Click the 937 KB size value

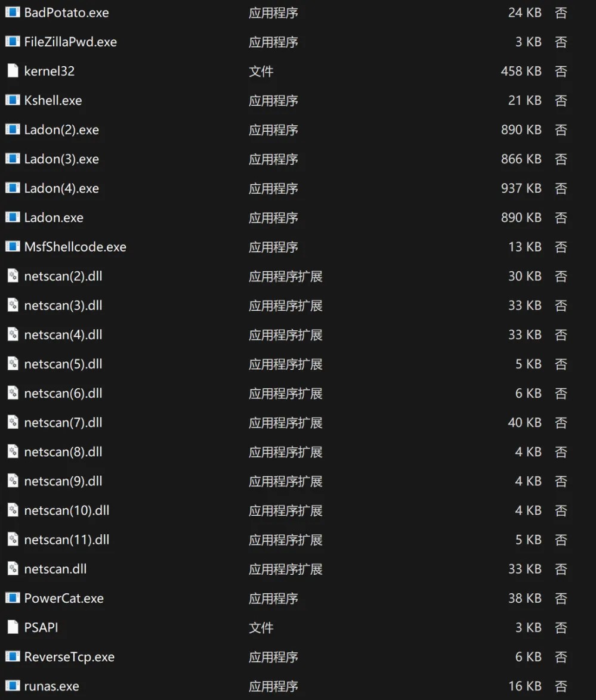click(x=521, y=188)
